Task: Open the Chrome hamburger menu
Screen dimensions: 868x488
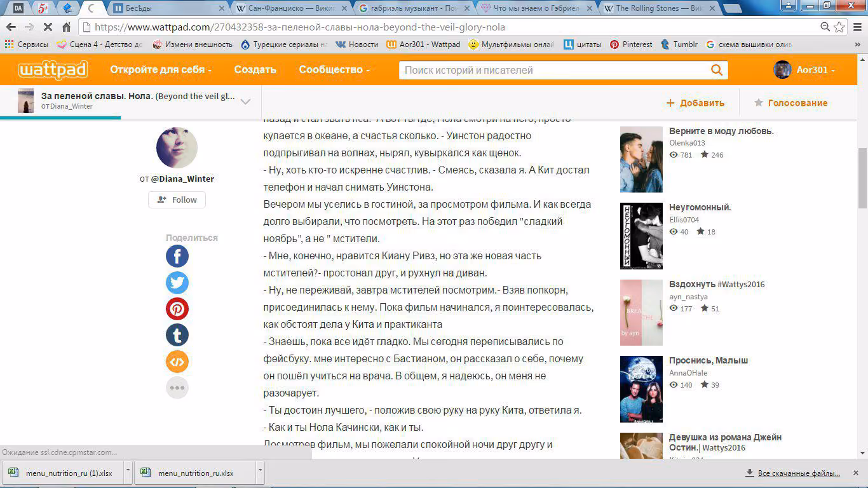Action: 856,27
